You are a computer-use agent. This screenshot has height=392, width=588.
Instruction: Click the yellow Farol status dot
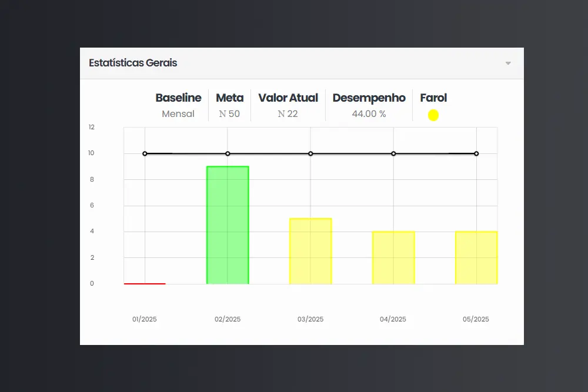pyautogui.click(x=433, y=115)
